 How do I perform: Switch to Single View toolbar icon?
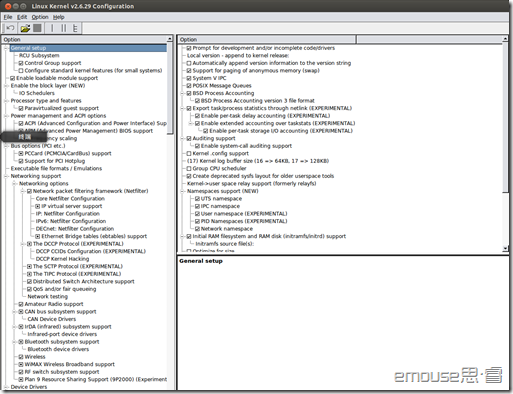click(x=52, y=28)
